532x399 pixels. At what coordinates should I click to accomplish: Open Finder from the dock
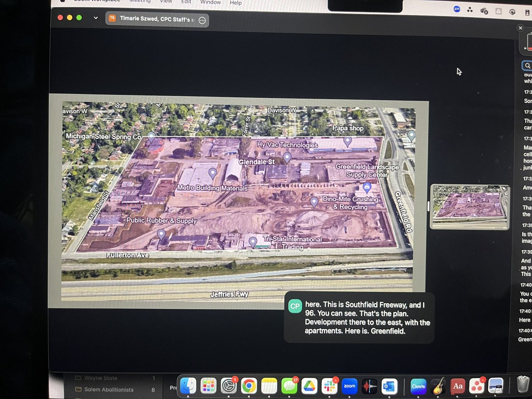pyautogui.click(x=188, y=386)
